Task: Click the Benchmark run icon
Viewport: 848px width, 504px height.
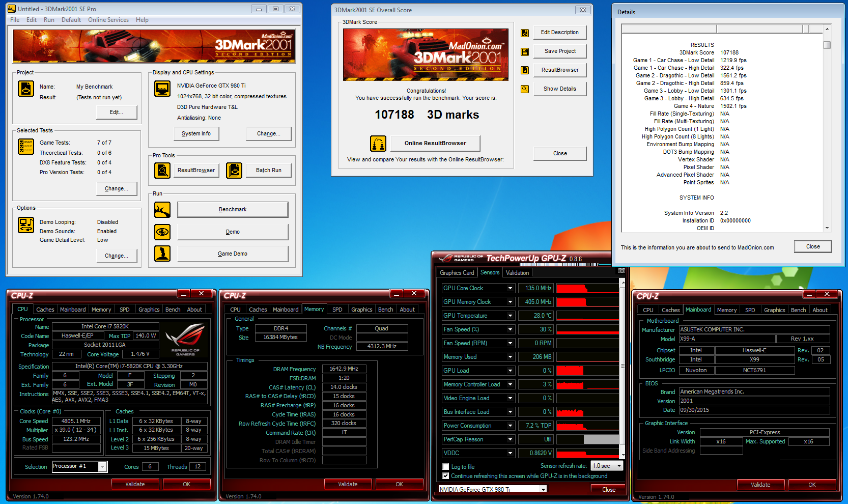Action: (x=162, y=209)
